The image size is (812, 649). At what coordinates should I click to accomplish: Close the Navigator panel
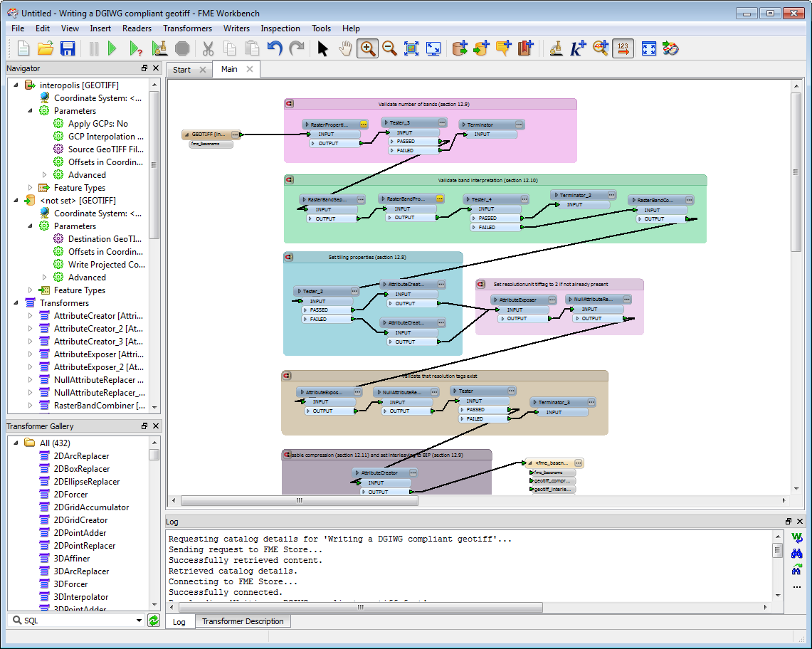[x=156, y=68]
